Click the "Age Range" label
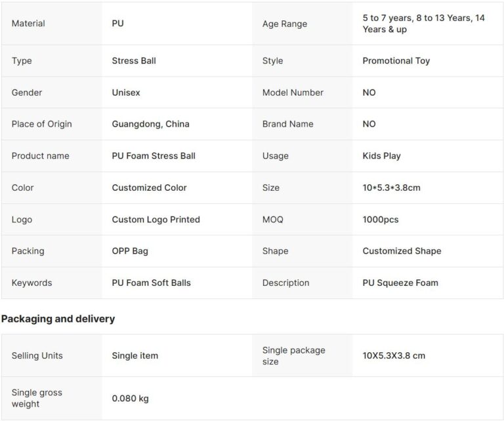Screen dimensions: 504x421 tap(284, 24)
